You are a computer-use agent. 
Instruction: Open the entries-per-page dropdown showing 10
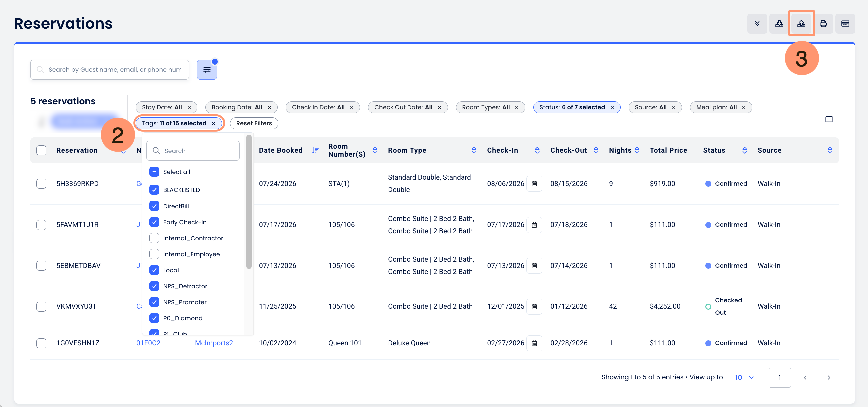(x=744, y=377)
